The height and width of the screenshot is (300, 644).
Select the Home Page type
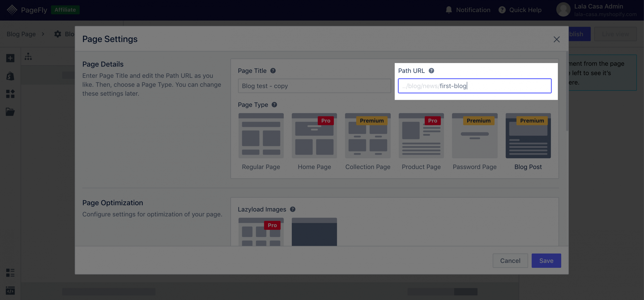314,141
